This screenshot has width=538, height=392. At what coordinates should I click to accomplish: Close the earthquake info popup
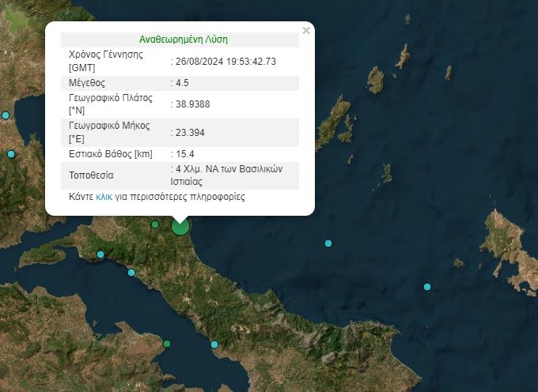[x=306, y=31]
